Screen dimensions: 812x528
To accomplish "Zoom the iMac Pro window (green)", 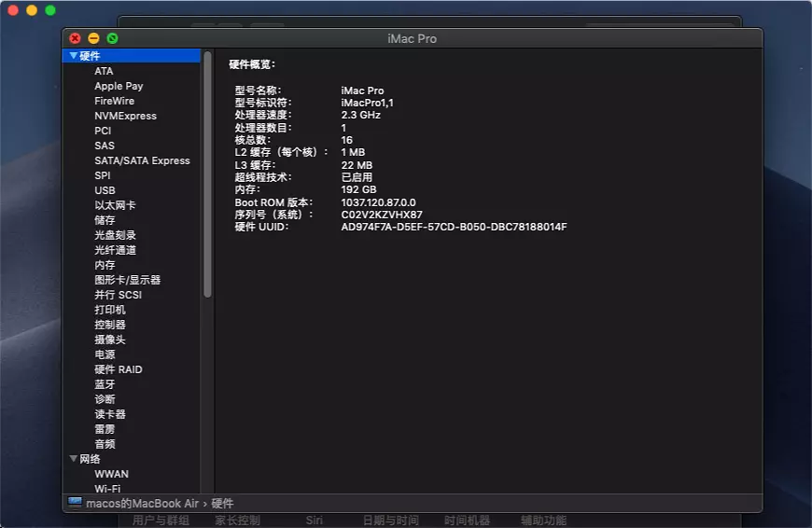I will pos(112,38).
